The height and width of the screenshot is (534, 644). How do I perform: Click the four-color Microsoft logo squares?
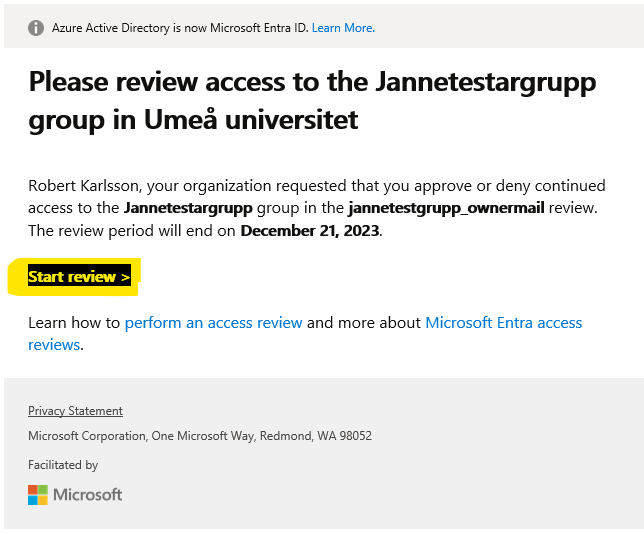click(38, 495)
